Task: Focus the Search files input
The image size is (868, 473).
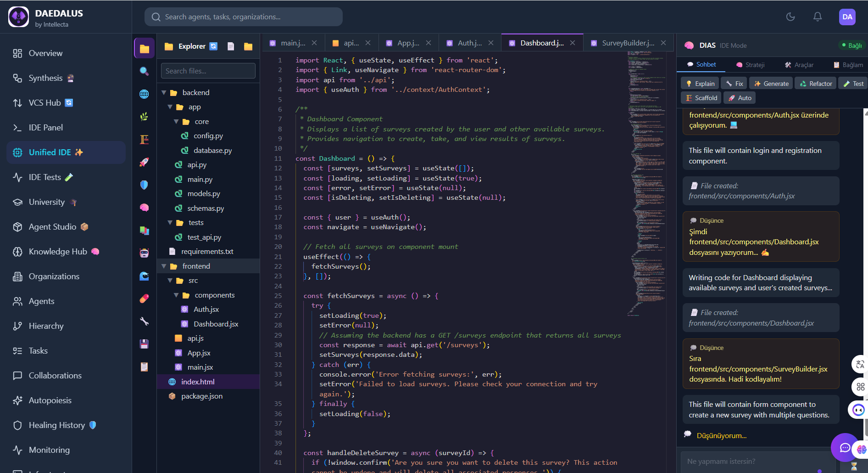Action: click(208, 71)
